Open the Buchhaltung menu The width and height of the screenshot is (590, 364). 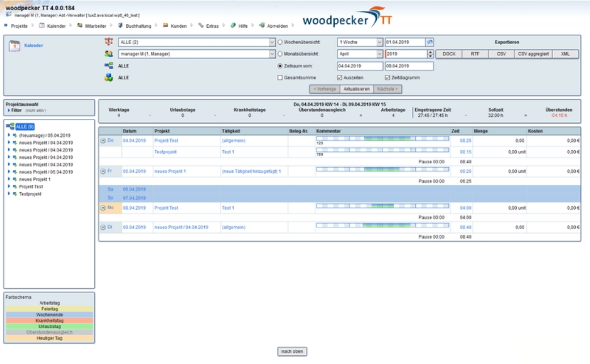click(138, 26)
